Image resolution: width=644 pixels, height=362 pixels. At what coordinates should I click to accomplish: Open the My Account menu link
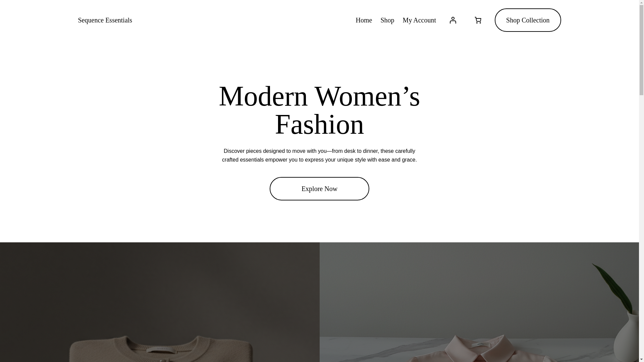(419, 20)
